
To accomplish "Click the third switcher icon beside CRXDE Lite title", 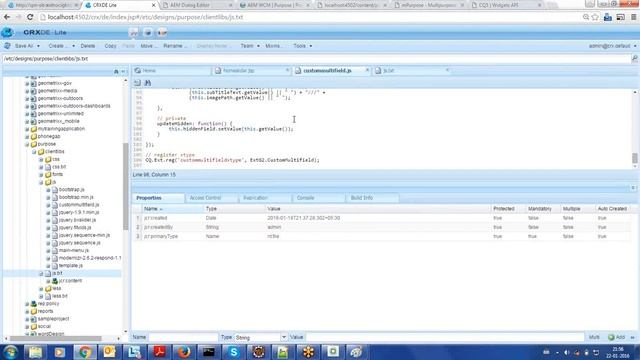I will [162, 32].
